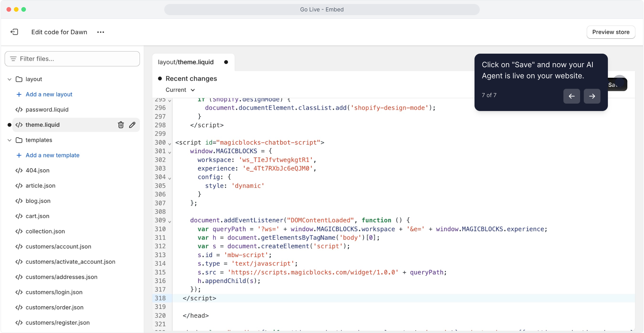Go to next tour step arrow
This screenshot has width=644, height=333.
592,96
